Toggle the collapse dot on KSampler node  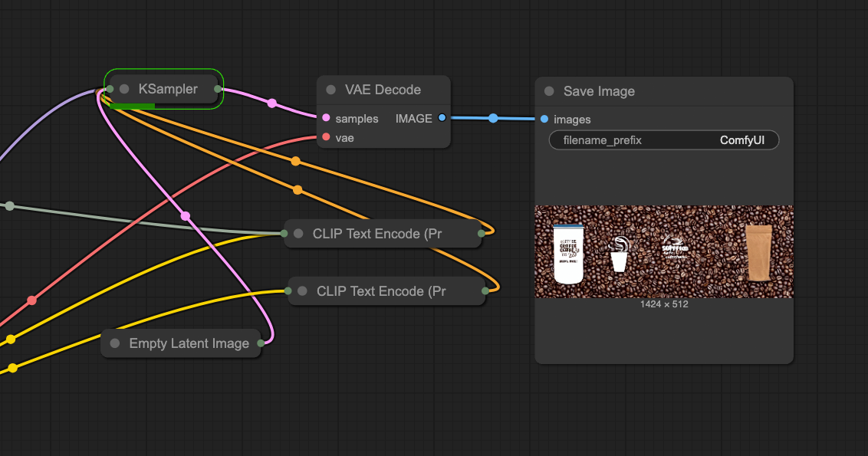[x=124, y=89]
